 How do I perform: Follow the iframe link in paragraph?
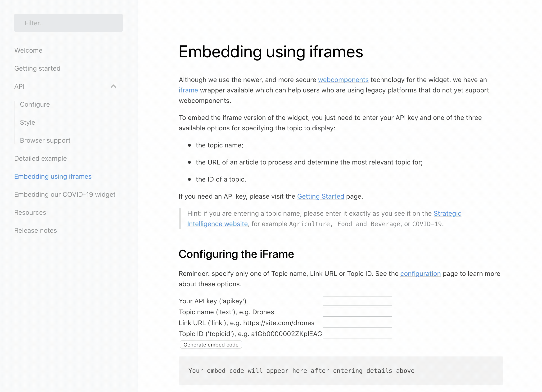(x=188, y=90)
